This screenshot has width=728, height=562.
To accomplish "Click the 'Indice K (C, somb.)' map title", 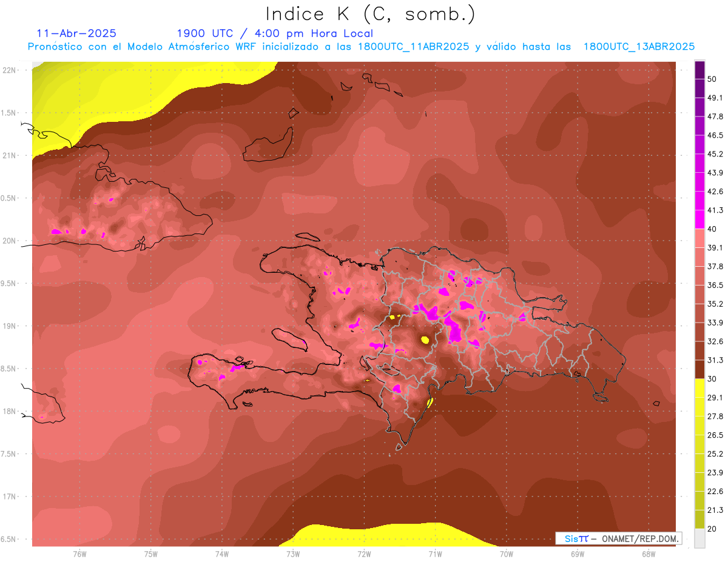I will point(371,15).
